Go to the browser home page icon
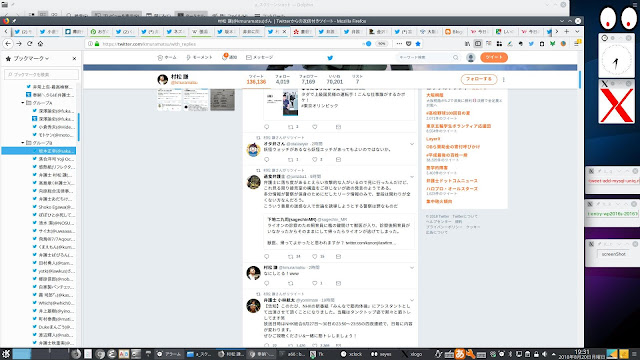The height and width of the screenshot is (360, 640). (40, 44)
